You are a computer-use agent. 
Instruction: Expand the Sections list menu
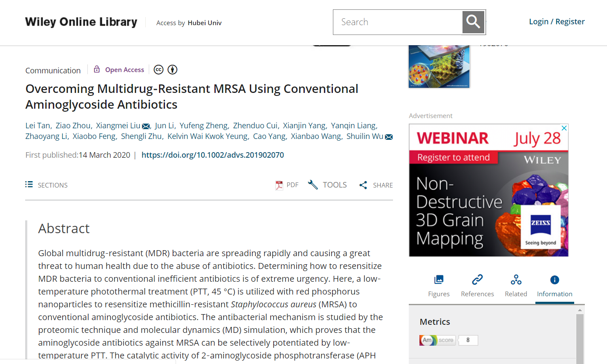tap(46, 185)
